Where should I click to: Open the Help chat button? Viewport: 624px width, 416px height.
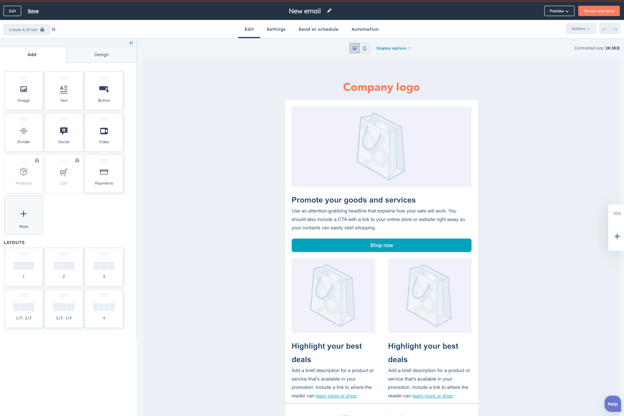tap(612, 404)
